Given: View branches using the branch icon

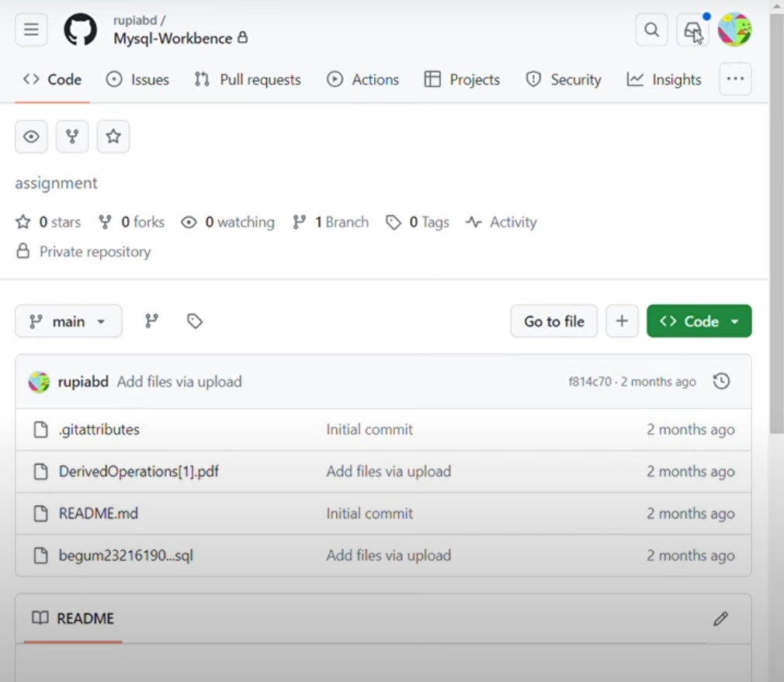Looking at the screenshot, I should (151, 321).
